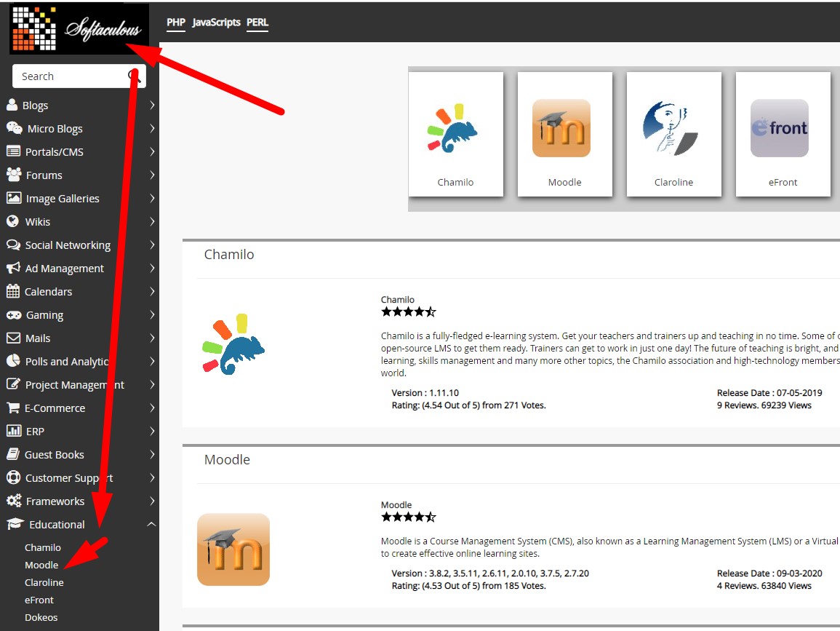Screen dimensions: 840x631
Task: Select the Chamilo thumbnail card
Action: pos(456,134)
